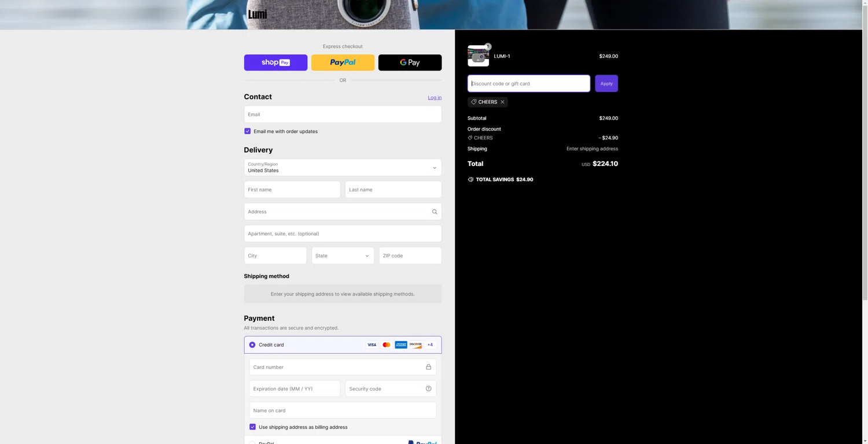
Task: Uncheck Email me with order updates
Action: coord(248,131)
